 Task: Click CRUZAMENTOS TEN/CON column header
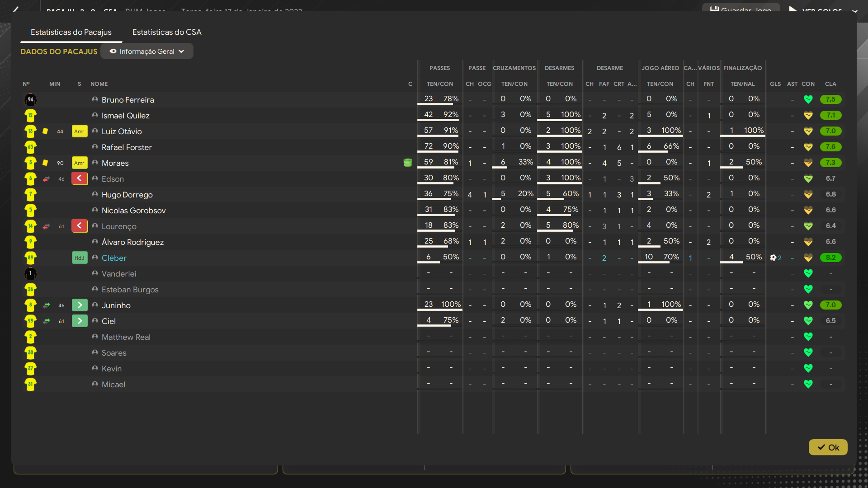[x=514, y=84]
